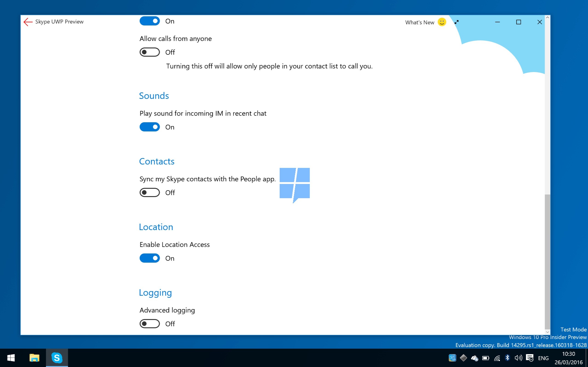The width and height of the screenshot is (588, 367).
Task: Enable Allow calls from anyone toggle
Action: 150,52
